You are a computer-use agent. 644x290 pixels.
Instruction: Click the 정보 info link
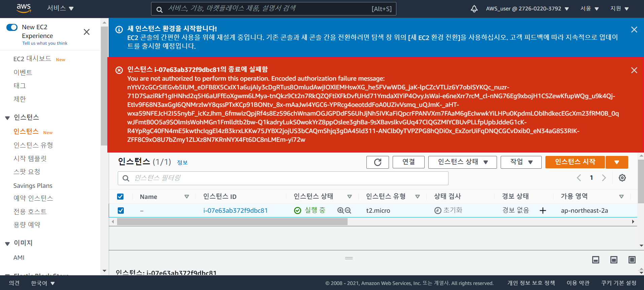[182, 163]
